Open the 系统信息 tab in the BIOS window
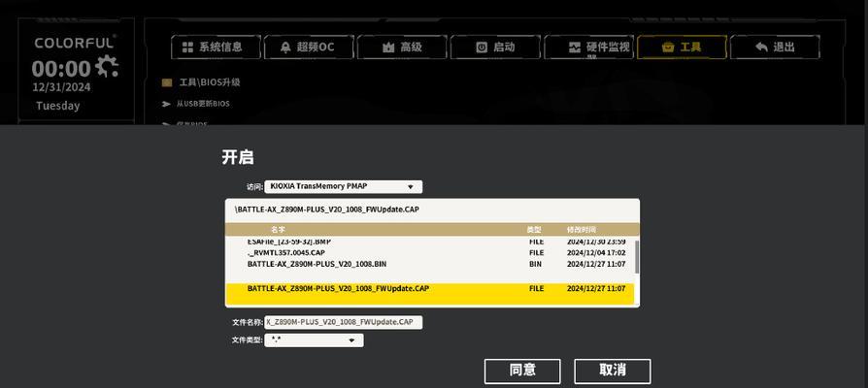The width and height of the screenshot is (868, 388). (x=215, y=47)
